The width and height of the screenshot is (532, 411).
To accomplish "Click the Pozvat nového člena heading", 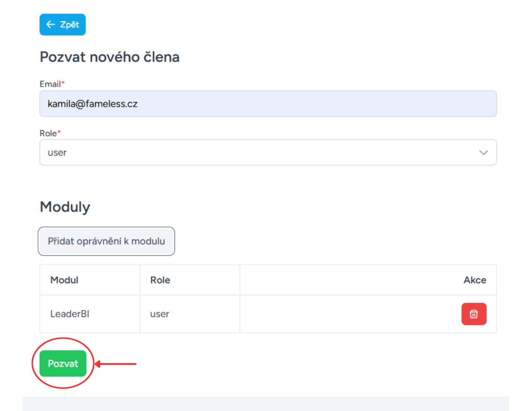I will click(x=110, y=57).
